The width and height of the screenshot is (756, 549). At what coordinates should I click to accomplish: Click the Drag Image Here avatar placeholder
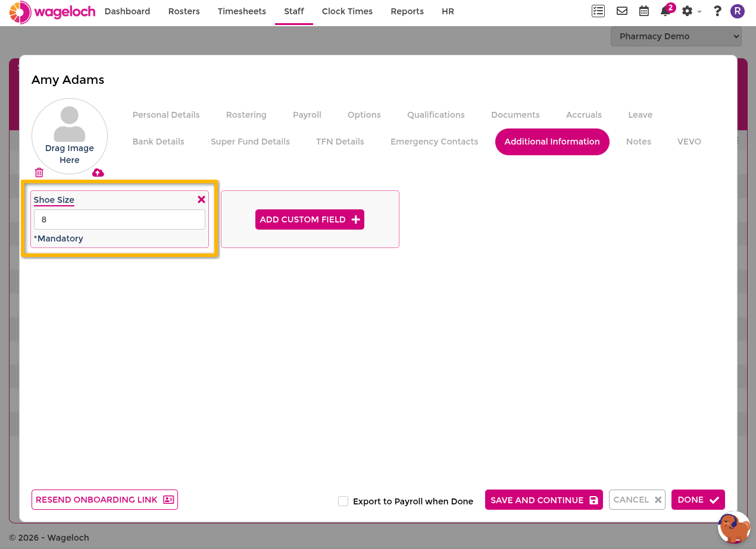coord(70,136)
